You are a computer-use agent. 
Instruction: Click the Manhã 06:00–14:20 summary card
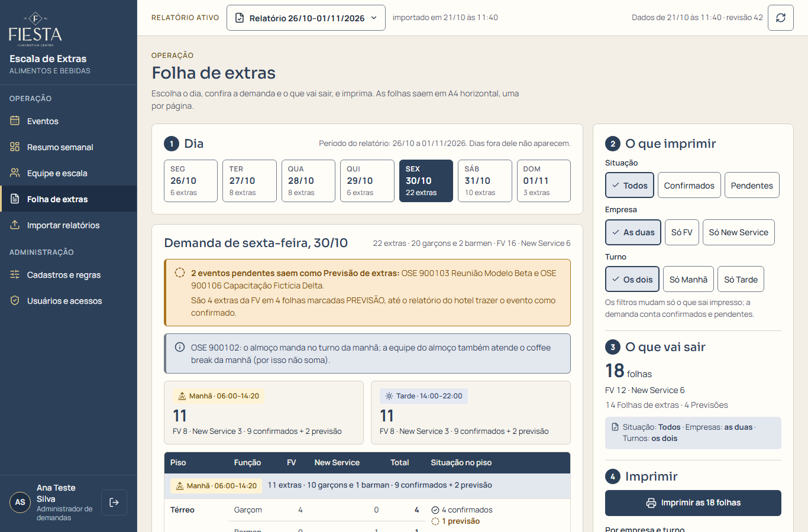(x=264, y=413)
